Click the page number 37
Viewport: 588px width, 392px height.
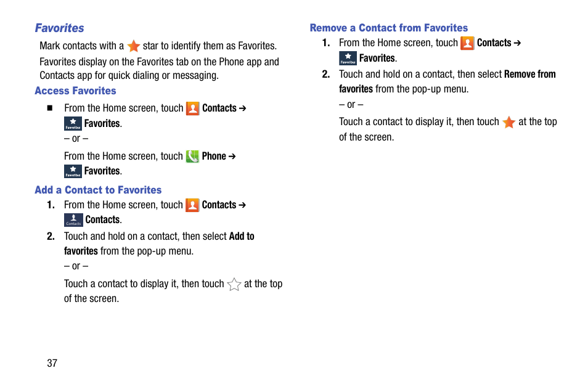(52, 363)
